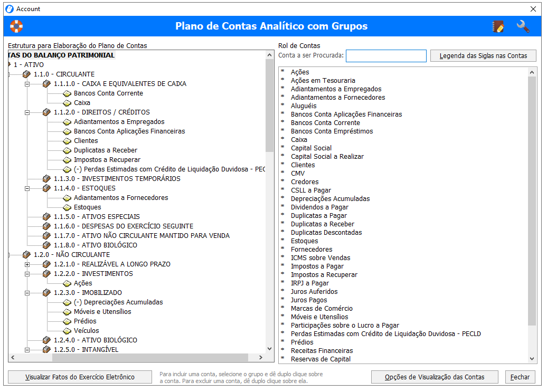This screenshot has height=392, width=547.
Task: Select (-) Depreciações Acumuladas tree row
Action: [118, 302]
